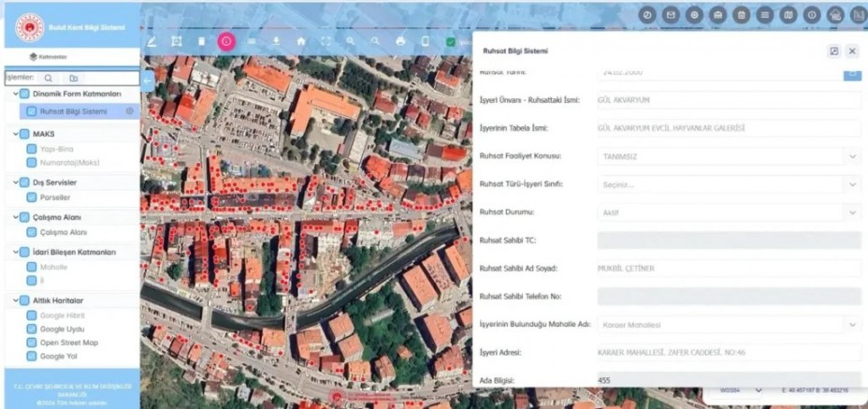Go to home map extent

point(301,41)
